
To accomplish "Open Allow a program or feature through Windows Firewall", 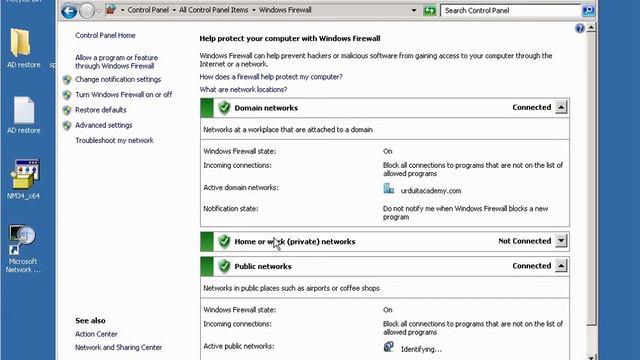I will (116, 62).
